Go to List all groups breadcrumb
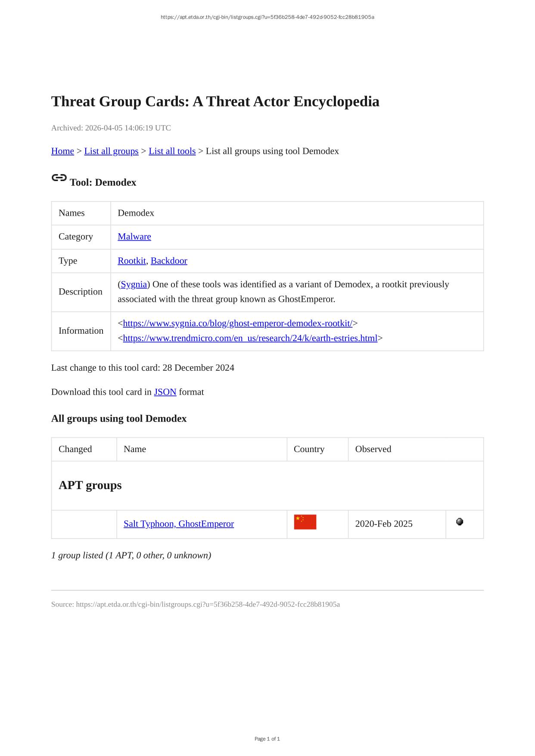 (111, 151)
